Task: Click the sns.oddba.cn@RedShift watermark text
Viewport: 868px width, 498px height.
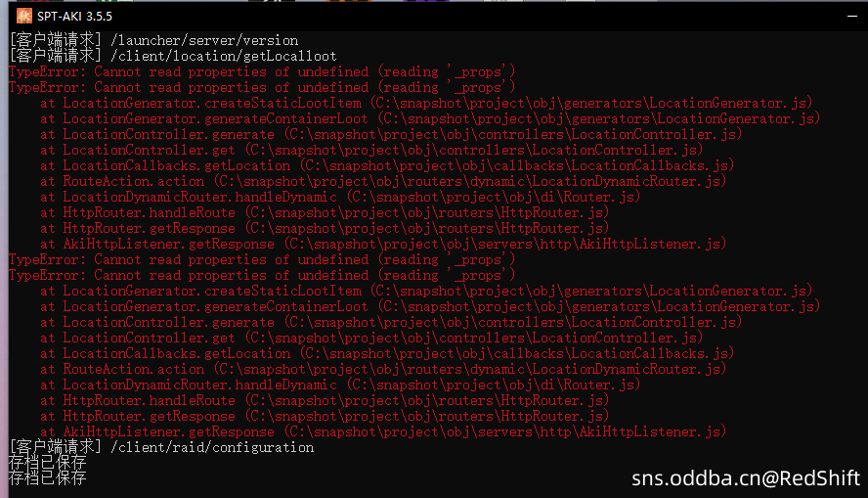Action: coord(746,478)
